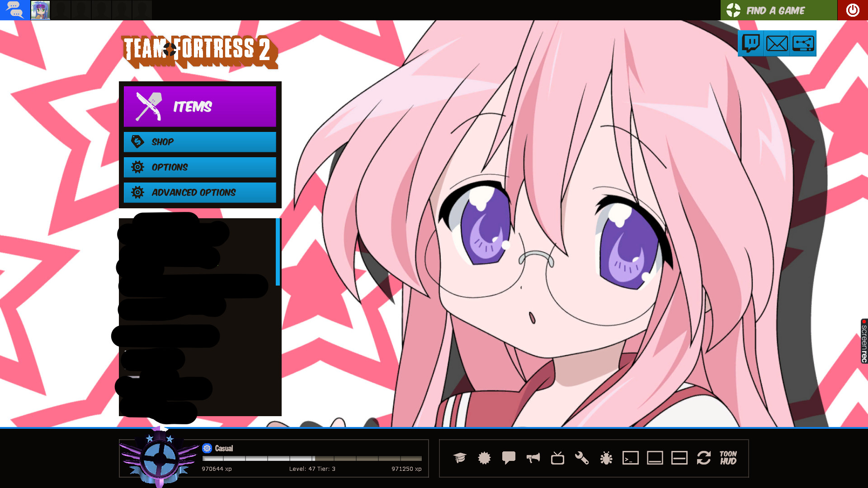Click the refresh HUD reload icon
The image size is (868, 488).
[704, 458]
